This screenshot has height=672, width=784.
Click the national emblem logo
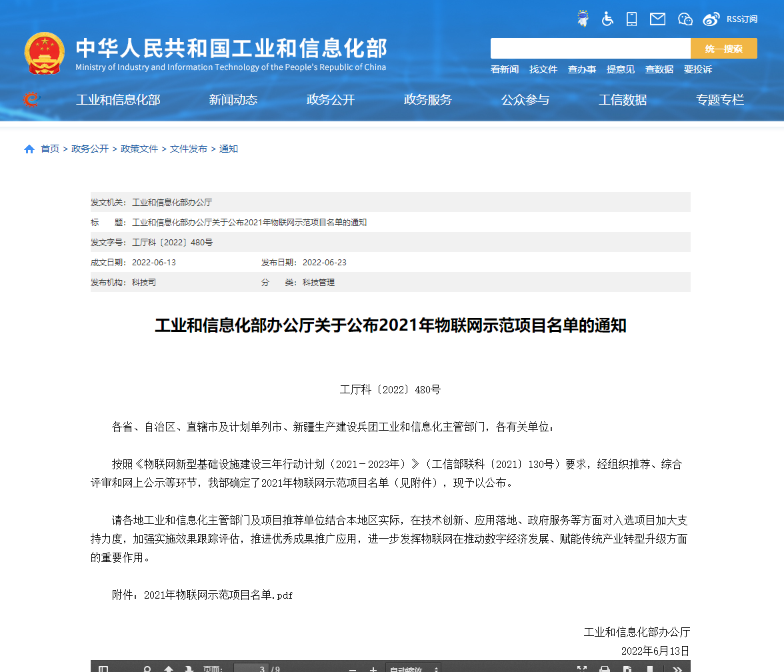click(x=45, y=53)
